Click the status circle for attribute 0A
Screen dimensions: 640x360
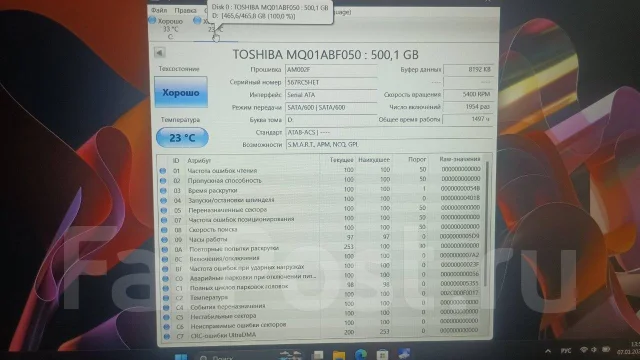(x=164, y=249)
